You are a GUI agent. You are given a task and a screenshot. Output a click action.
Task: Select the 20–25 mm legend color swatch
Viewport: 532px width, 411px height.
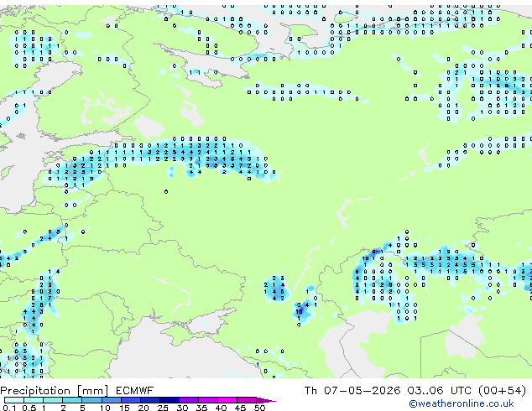[149, 400]
